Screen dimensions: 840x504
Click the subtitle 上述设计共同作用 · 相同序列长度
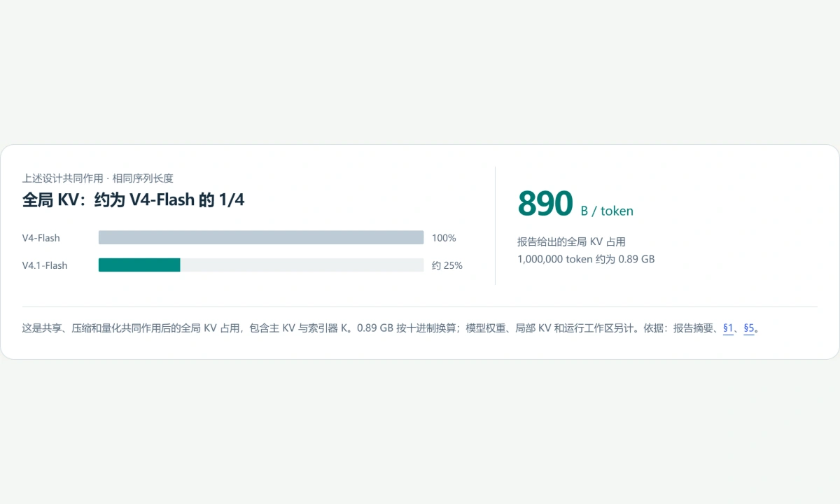coord(98,178)
